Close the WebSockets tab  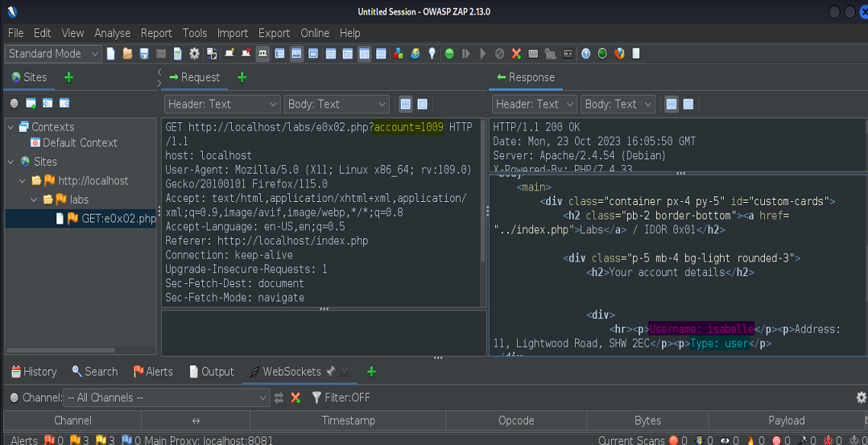[344, 372]
